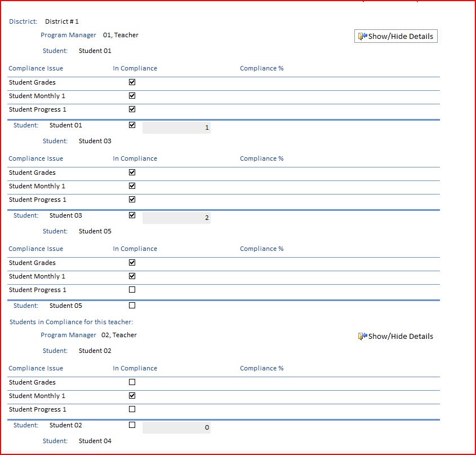Click the Program Manager value 01, Teacher
The image size is (476, 455).
(121, 35)
